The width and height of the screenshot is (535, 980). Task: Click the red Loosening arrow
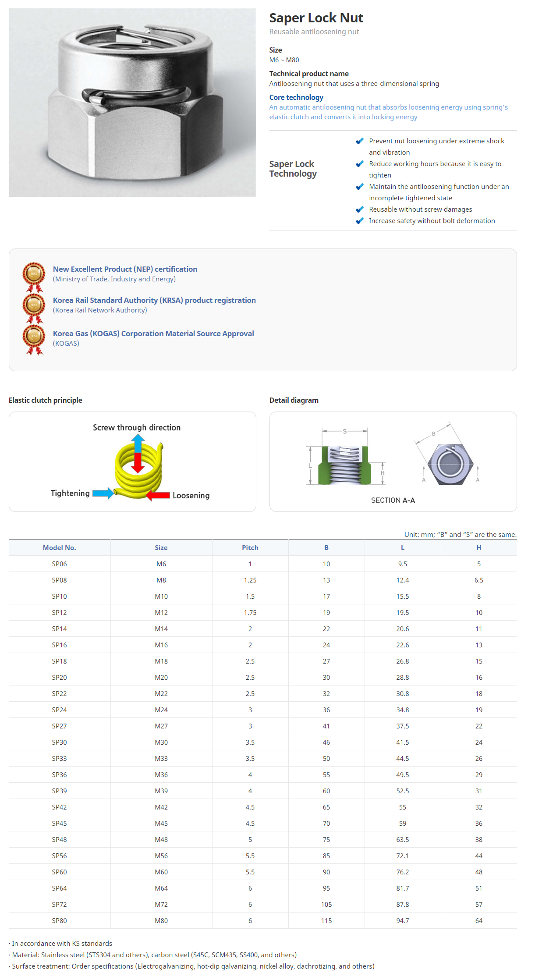158,495
